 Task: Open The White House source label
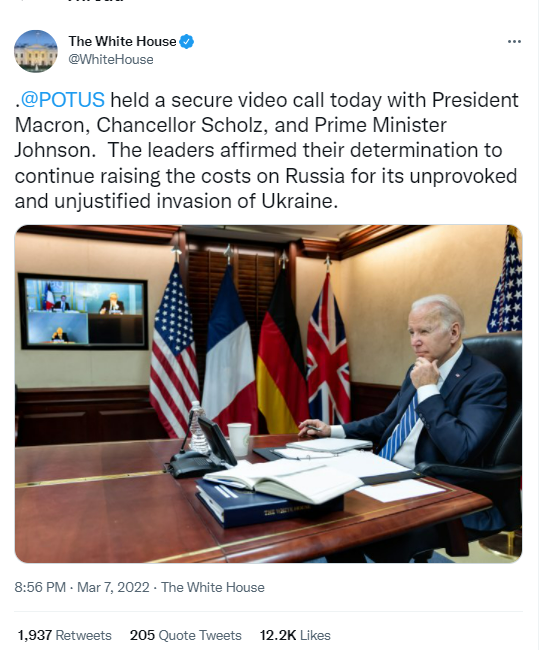pyautogui.click(x=213, y=587)
